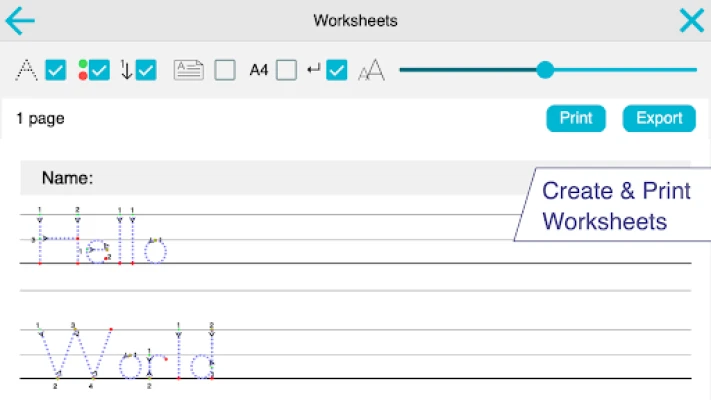Viewport: 711px width, 400px height.
Task: Close the Worksheets screen with X
Action: (x=691, y=20)
